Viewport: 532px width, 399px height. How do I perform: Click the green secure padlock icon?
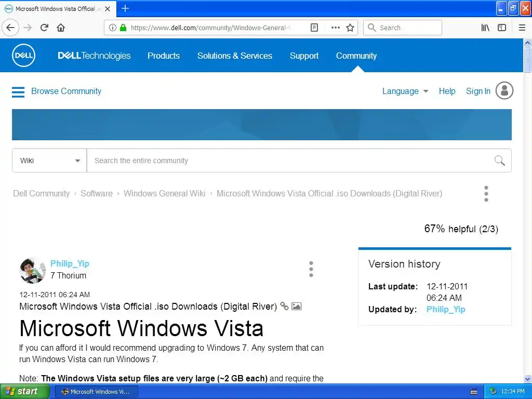123,28
